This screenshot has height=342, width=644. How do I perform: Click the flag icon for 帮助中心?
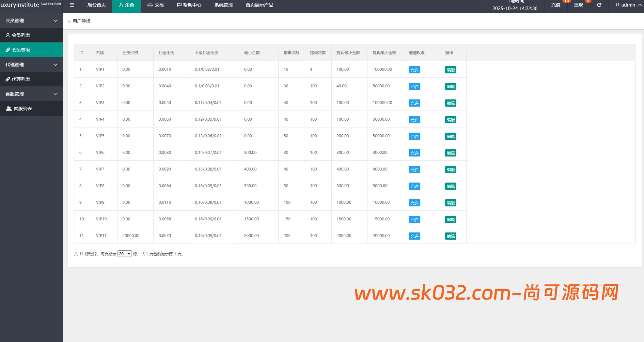179,5
